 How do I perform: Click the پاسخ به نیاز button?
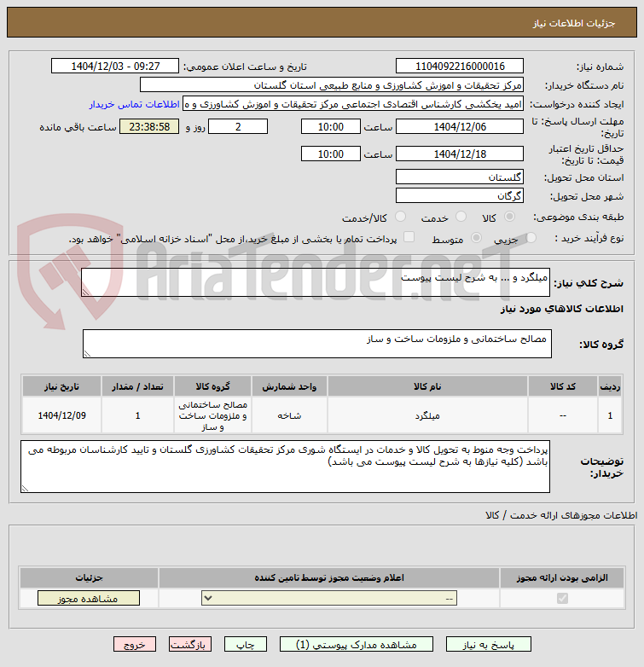pyautogui.click(x=488, y=645)
